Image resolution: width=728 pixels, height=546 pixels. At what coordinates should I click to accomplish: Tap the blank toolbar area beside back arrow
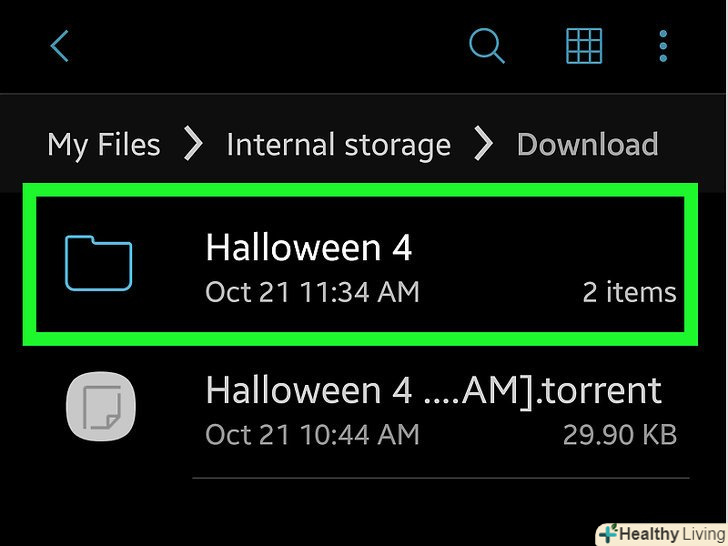269,46
